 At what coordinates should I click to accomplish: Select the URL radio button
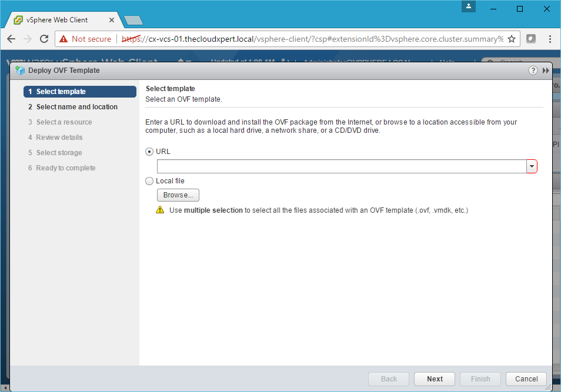149,152
